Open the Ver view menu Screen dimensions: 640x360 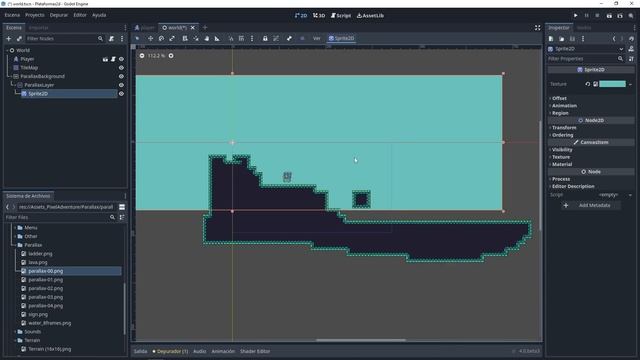click(x=316, y=38)
